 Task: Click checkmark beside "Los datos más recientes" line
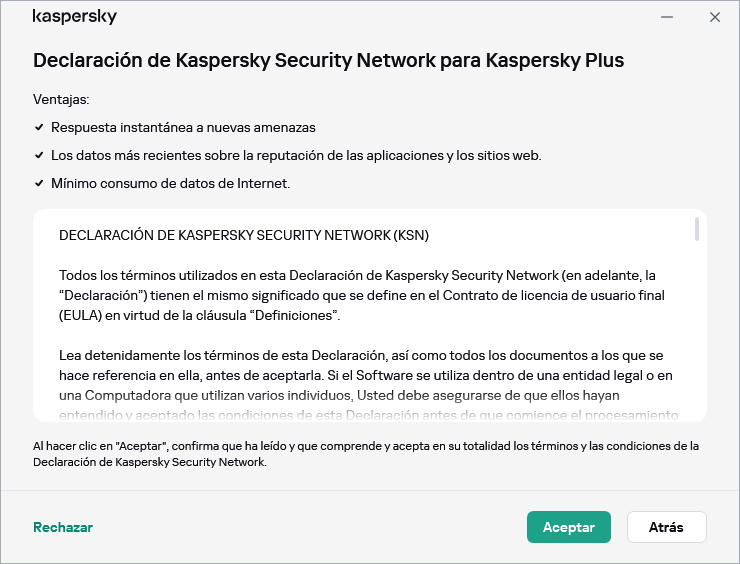[39, 156]
